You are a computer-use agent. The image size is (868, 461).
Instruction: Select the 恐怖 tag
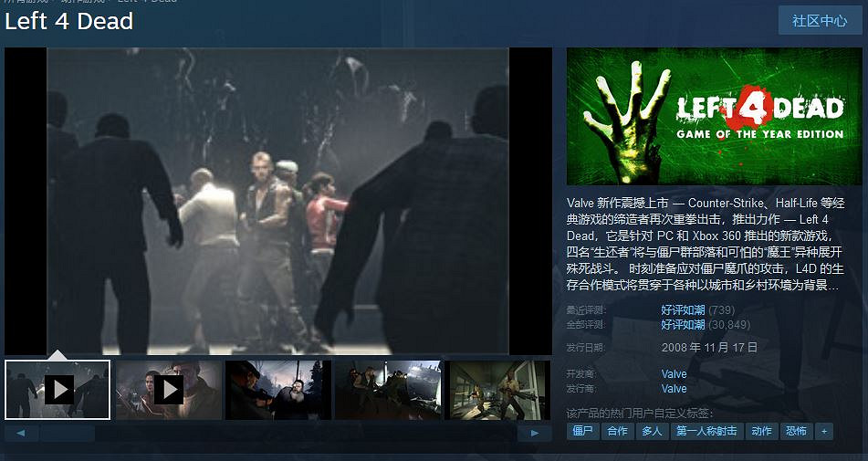tap(796, 431)
